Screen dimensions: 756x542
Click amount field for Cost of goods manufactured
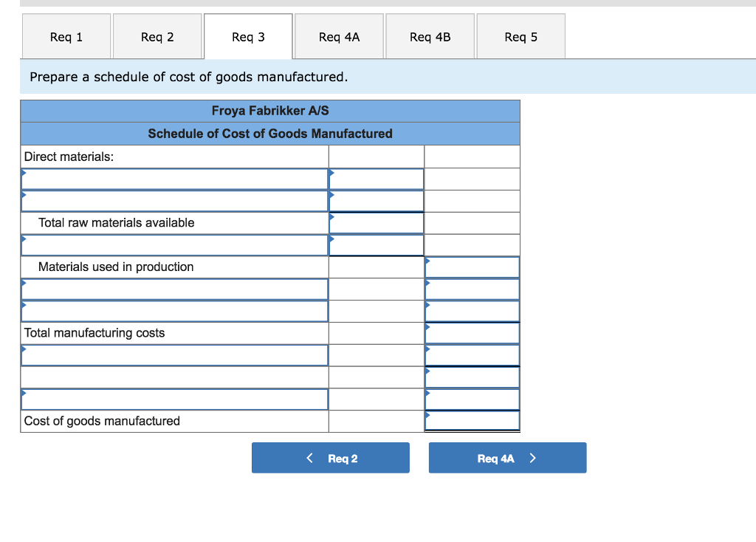472,421
